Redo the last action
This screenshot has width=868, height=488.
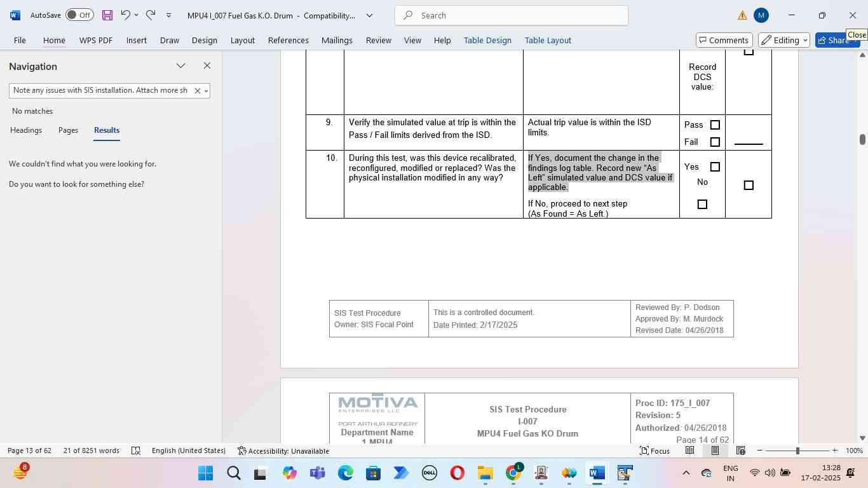pos(151,15)
